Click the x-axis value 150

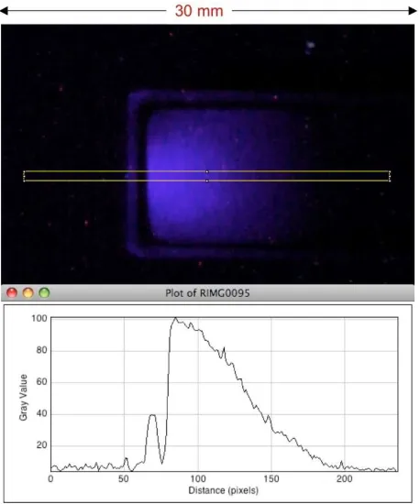271,479
